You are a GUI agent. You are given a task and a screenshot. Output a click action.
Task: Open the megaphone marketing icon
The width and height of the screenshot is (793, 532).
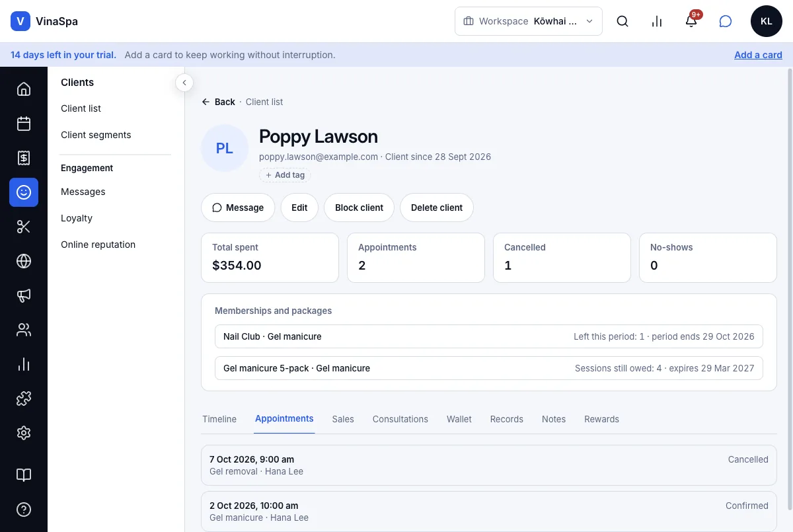(x=24, y=295)
